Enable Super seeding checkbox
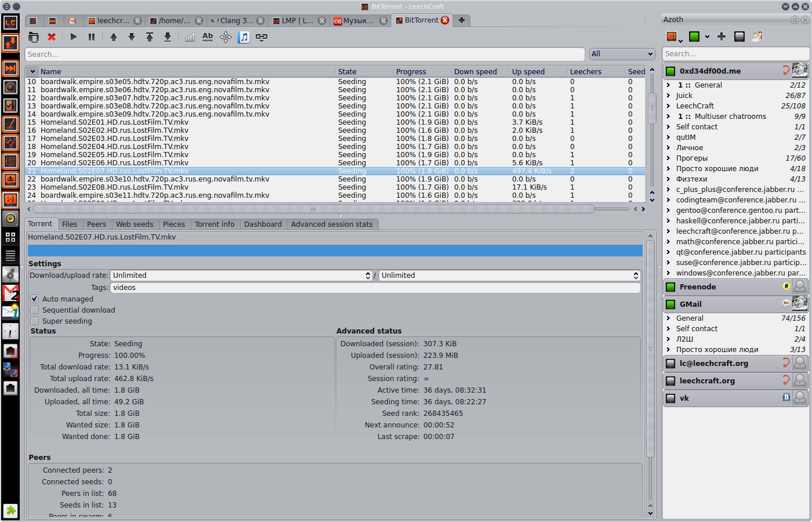The image size is (812, 522). pyautogui.click(x=35, y=321)
